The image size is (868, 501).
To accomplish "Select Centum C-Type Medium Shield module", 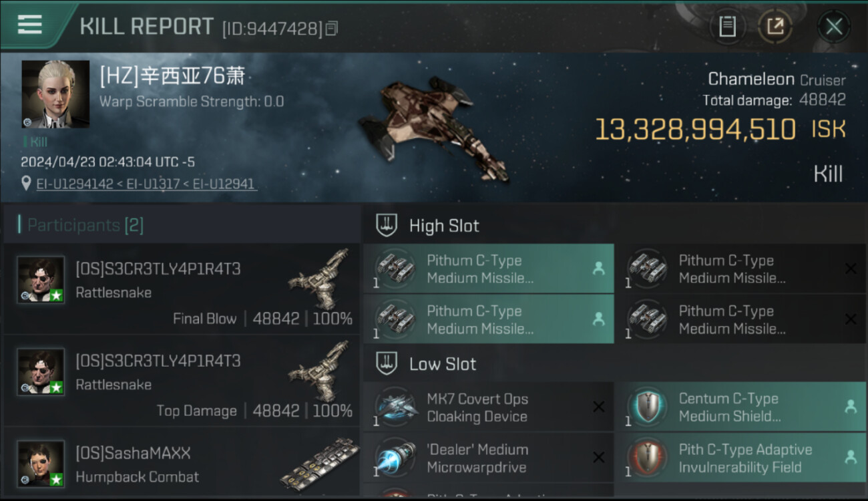I will [740, 407].
